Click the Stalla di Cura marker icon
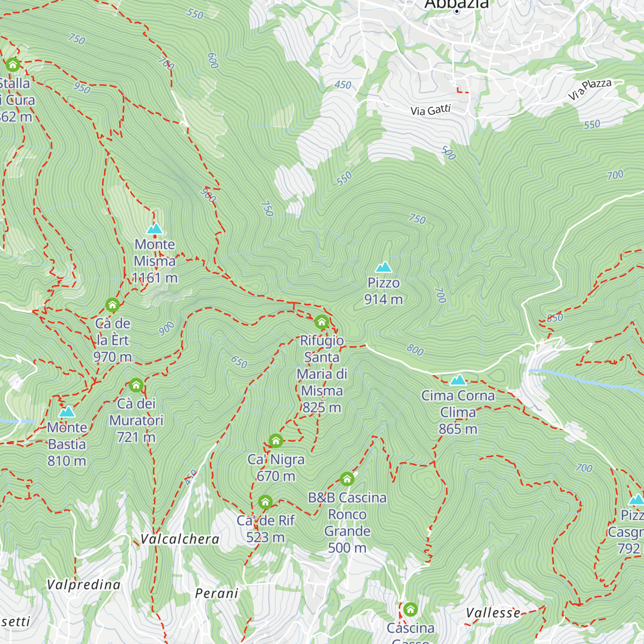Screen dimensions: 644x644 (x=12, y=64)
